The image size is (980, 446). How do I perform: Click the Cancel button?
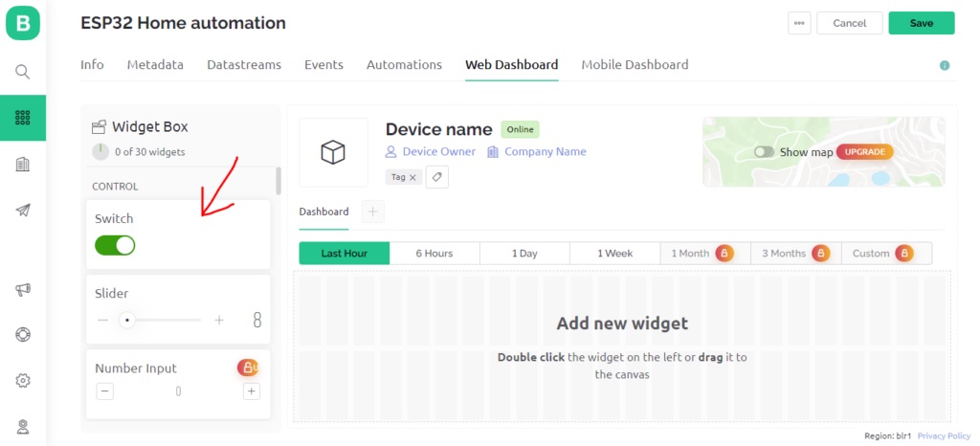click(x=850, y=23)
